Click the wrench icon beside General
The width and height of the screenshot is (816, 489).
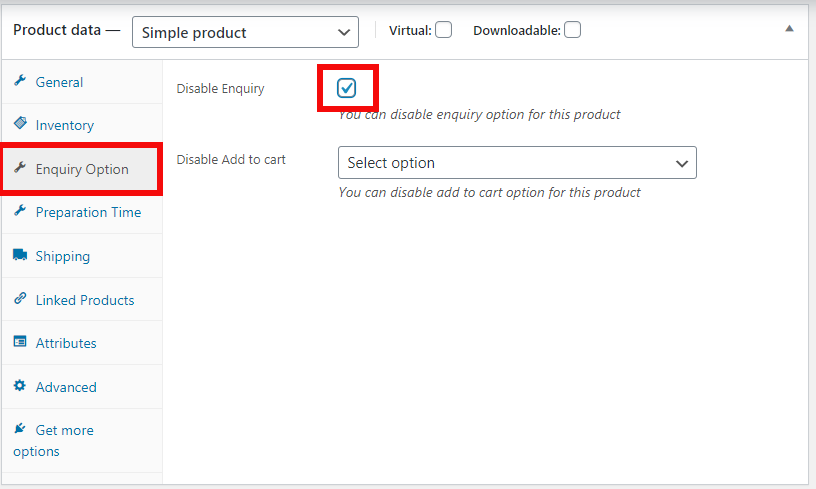(x=20, y=81)
